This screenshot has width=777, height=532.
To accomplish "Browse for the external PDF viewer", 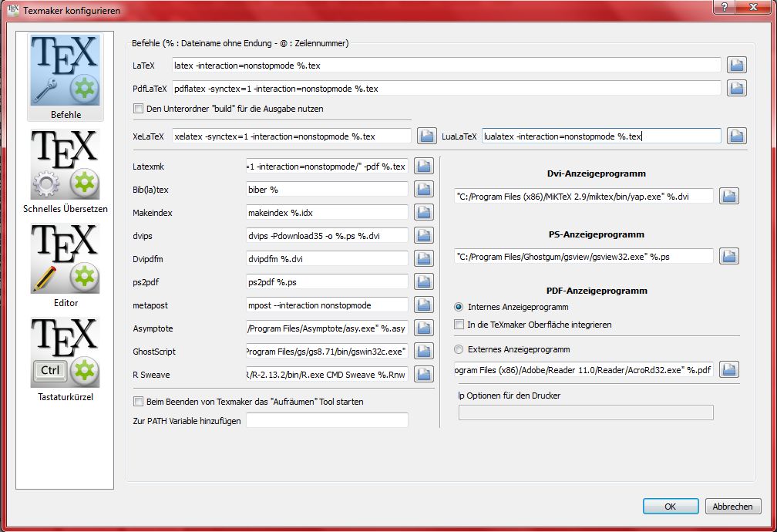I will click(729, 369).
